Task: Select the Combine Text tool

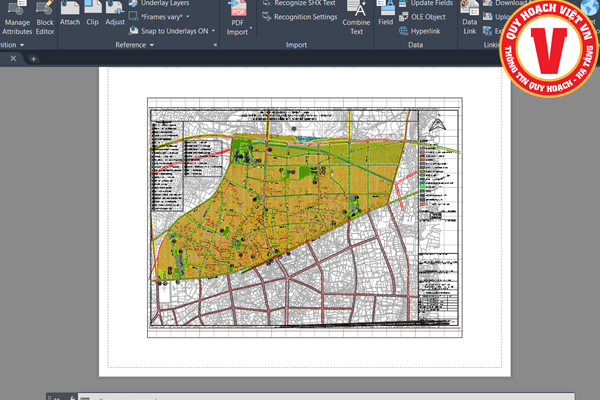Action: pos(355,14)
